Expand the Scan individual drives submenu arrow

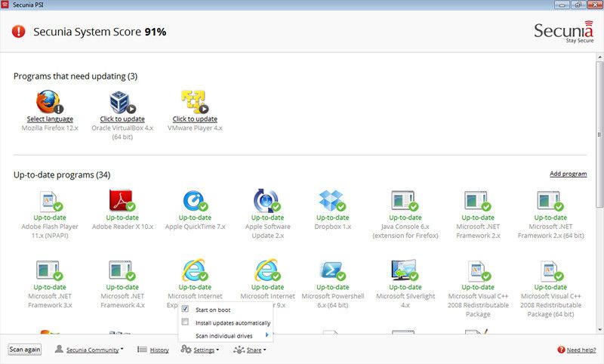[x=267, y=335]
